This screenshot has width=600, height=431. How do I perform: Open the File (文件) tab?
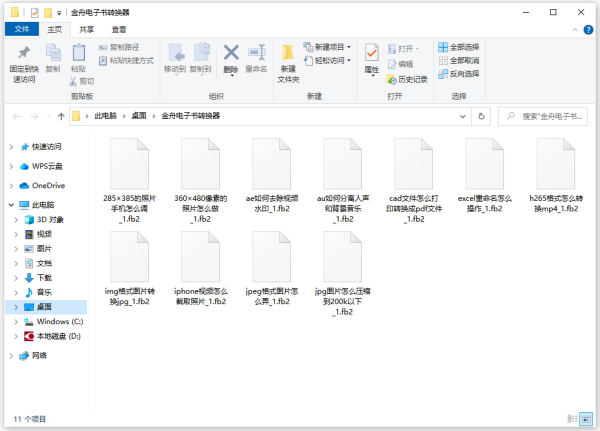coord(22,29)
